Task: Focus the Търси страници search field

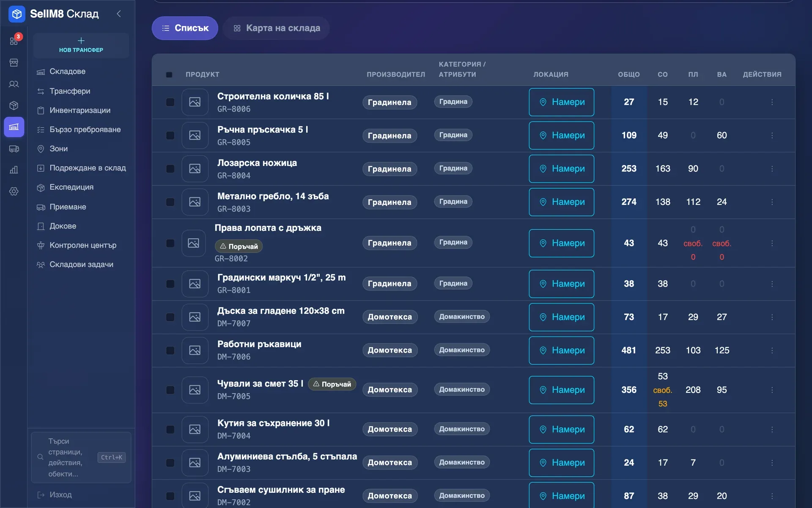Action: click(81, 458)
